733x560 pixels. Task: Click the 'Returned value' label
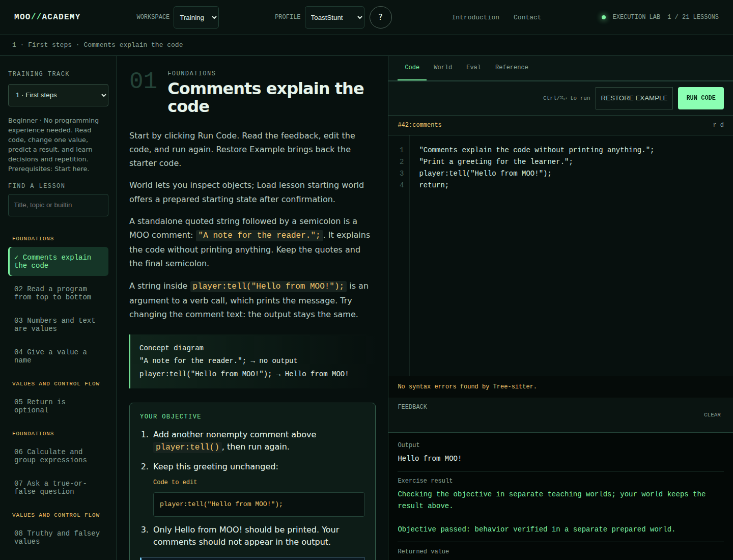pyautogui.click(x=423, y=552)
